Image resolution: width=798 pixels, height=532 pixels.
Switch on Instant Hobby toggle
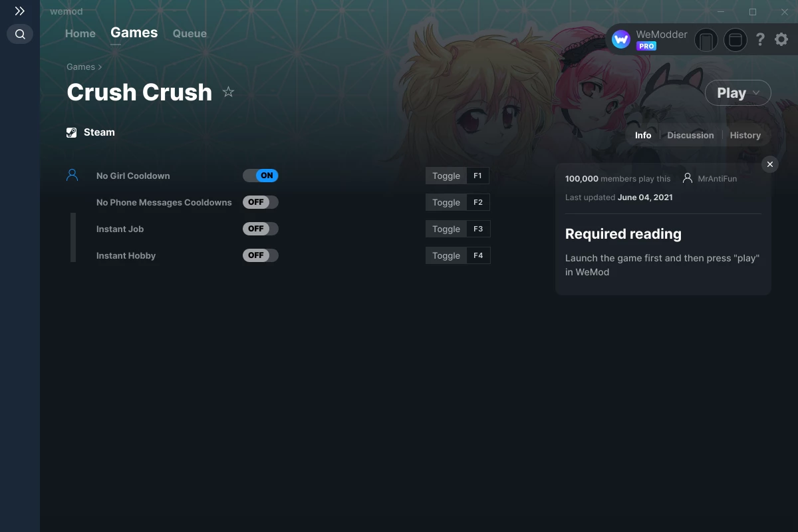click(260, 255)
